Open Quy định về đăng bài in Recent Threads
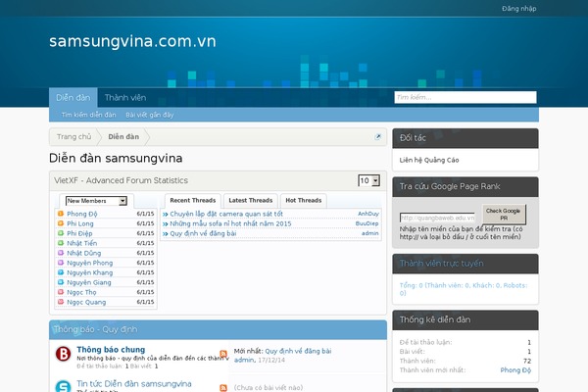The image size is (588, 392). click(x=203, y=233)
